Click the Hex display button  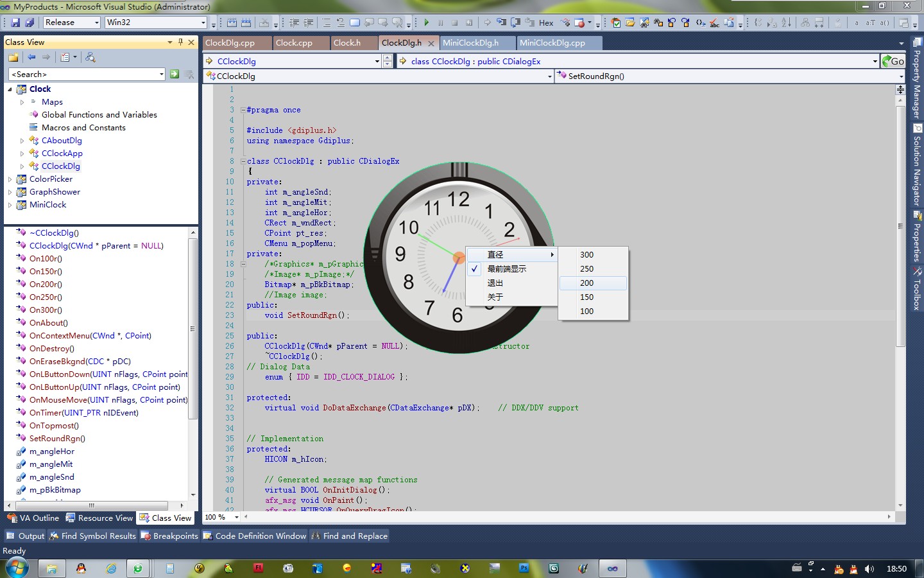pyautogui.click(x=546, y=22)
